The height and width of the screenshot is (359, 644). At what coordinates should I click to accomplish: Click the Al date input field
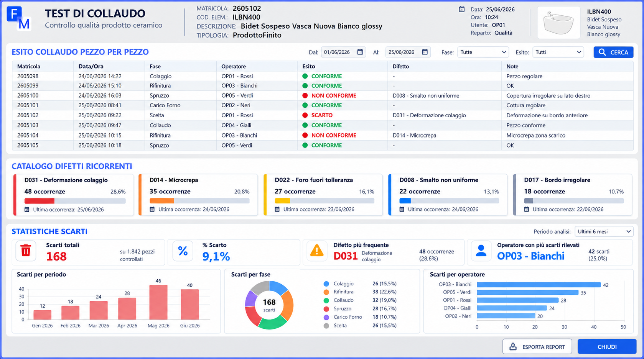(x=408, y=52)
